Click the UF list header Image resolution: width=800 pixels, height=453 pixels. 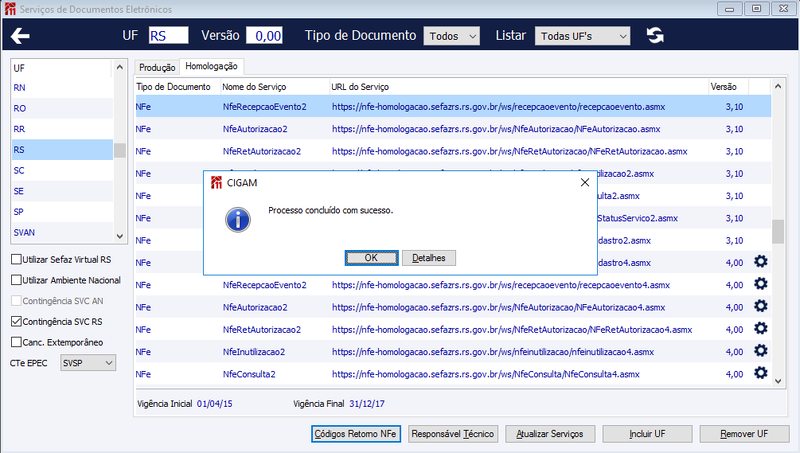point(62,68)
